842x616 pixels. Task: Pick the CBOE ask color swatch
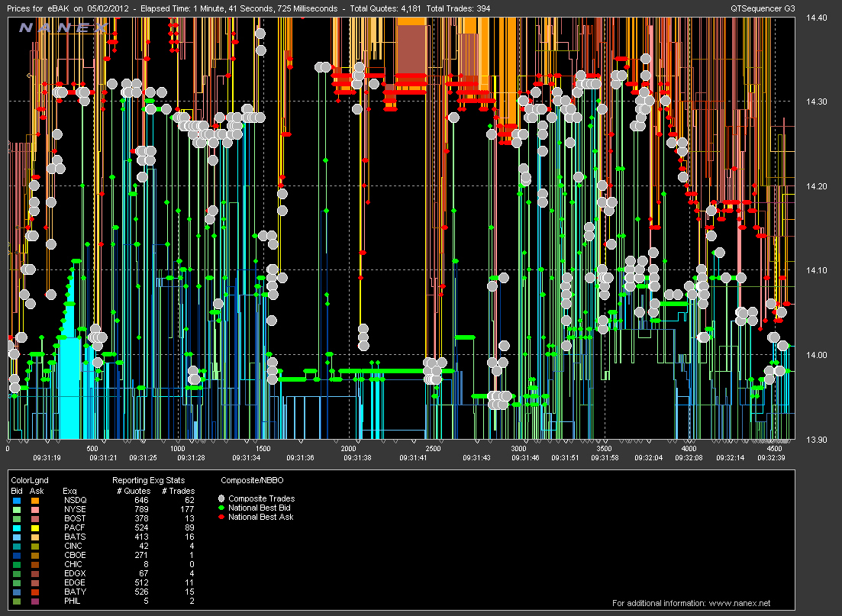click(35, 555)
